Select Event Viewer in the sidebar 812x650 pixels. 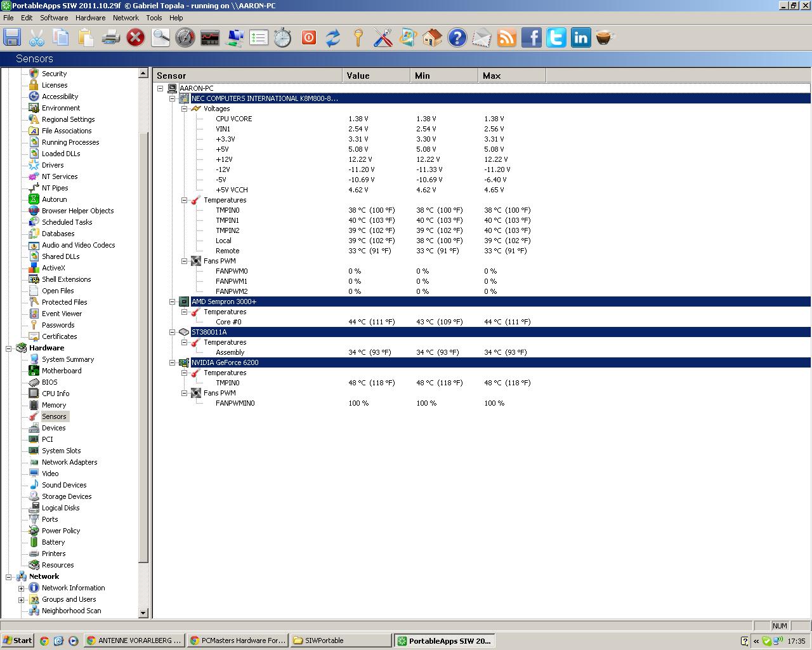(x=62, y=314)
